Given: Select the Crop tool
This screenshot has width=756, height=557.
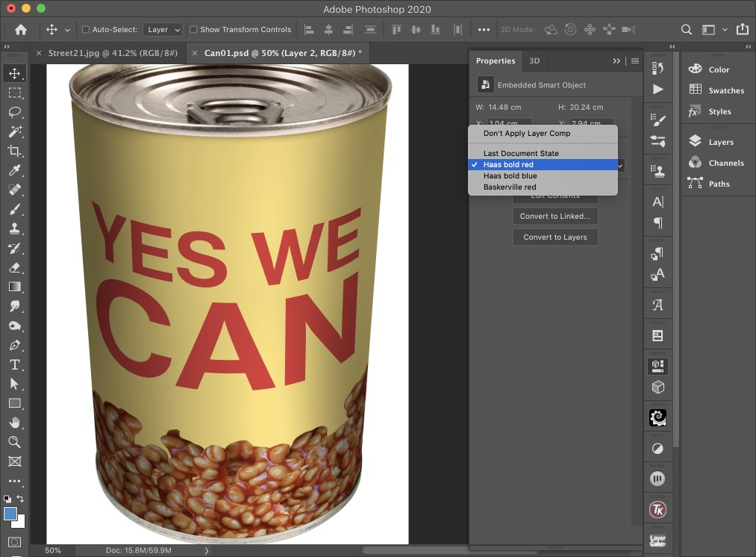Looking at the screenshot, I should (14, 151).
